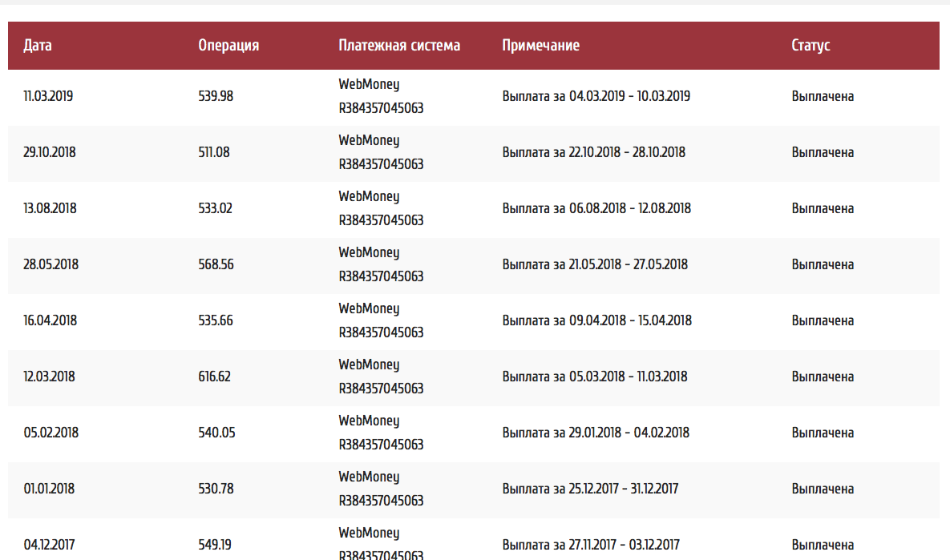Click the amount 616.62
Viewport: 950px width, 560px height.
pyautogui.click(x=214, y=377)
